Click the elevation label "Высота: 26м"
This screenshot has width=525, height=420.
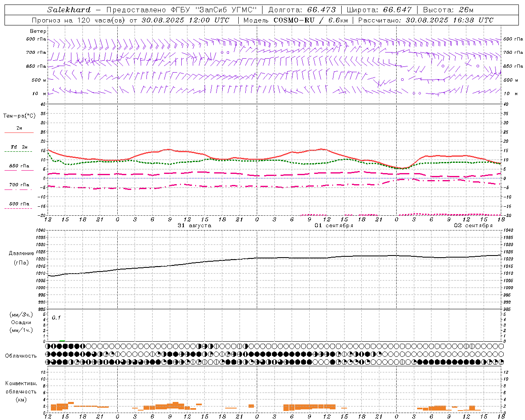pyautogui.click(x=448, y=10)
